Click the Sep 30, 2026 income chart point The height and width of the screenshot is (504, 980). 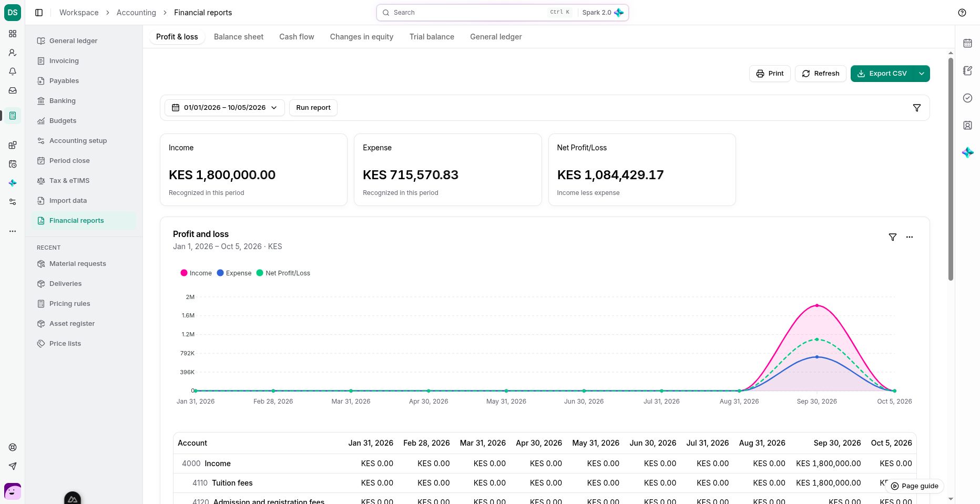tap(817, 305)
